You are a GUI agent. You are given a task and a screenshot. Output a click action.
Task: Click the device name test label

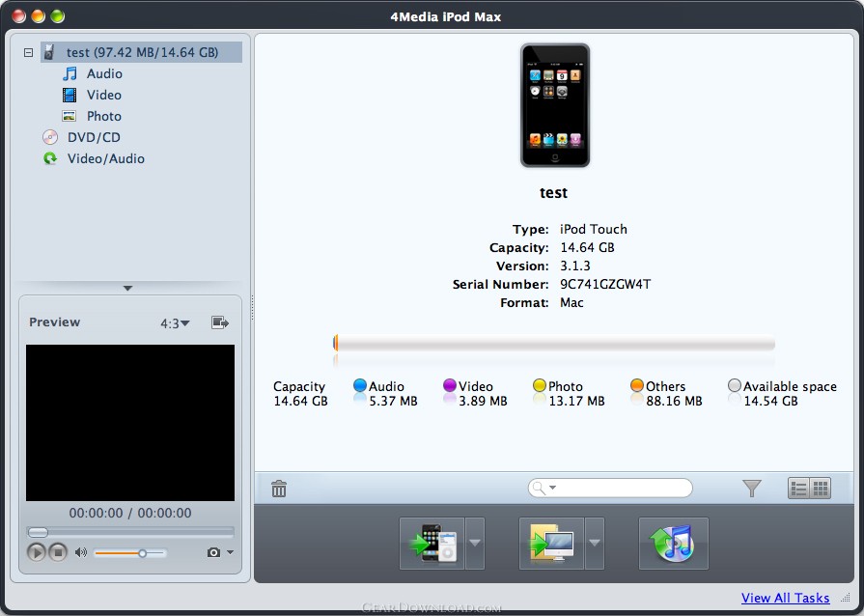point(553,193)
